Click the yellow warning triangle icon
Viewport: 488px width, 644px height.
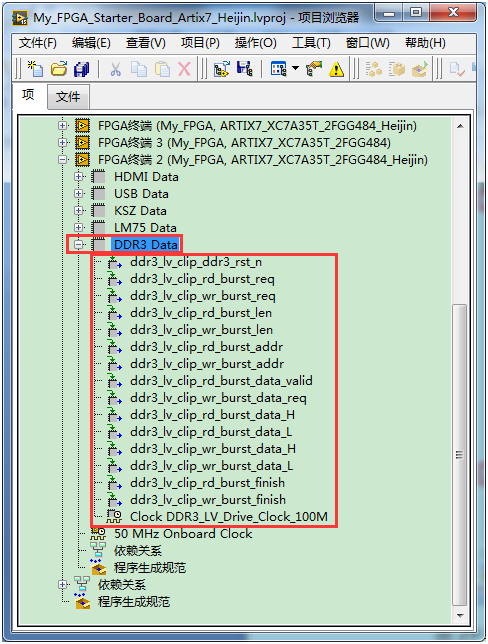click(336, 69)
